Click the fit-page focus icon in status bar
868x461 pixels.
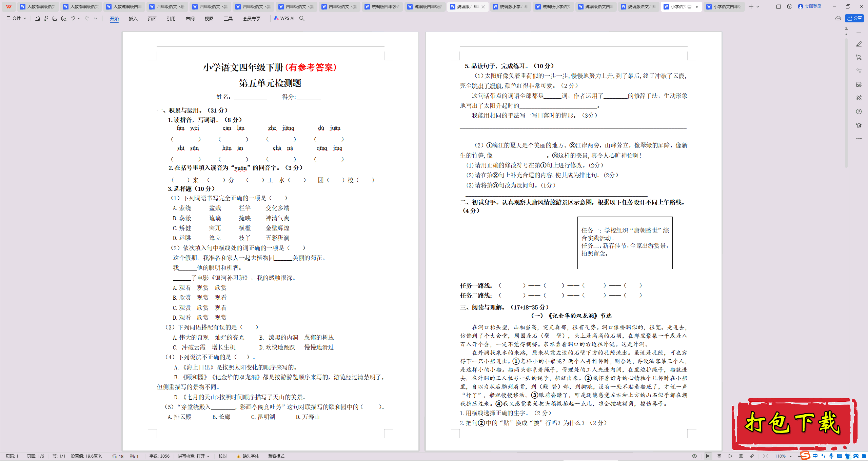pyautogui.click(x=766, y=456)
